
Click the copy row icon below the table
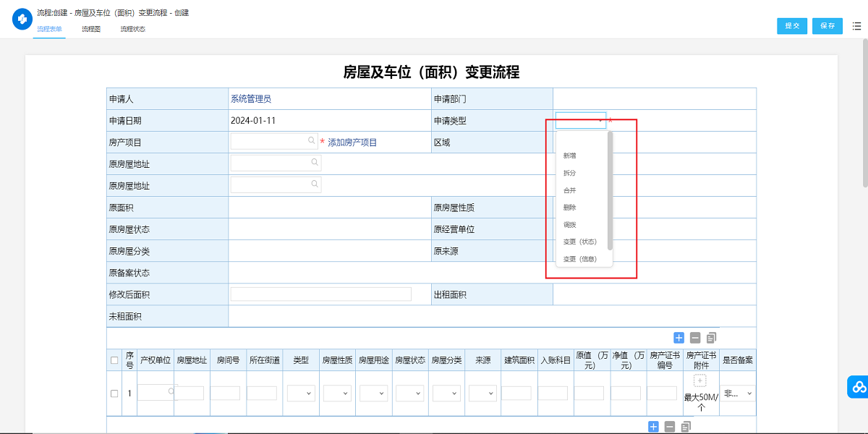pyautogui.click(x=686, y=427)
